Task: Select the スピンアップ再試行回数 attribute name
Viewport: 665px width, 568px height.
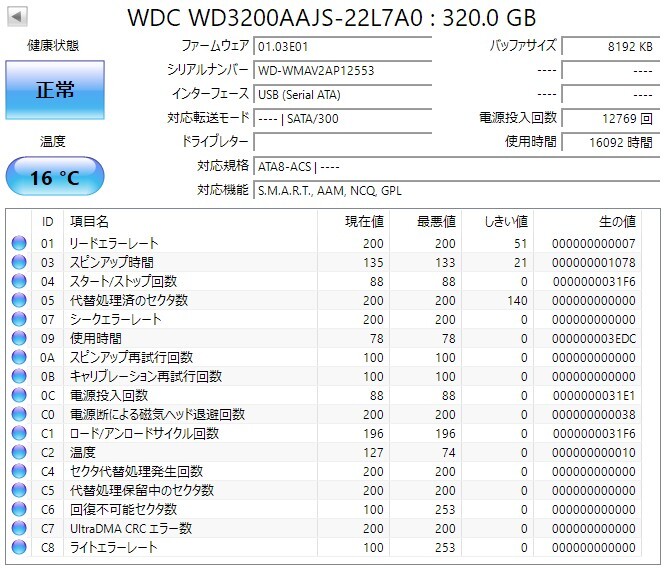Action: 131,357
